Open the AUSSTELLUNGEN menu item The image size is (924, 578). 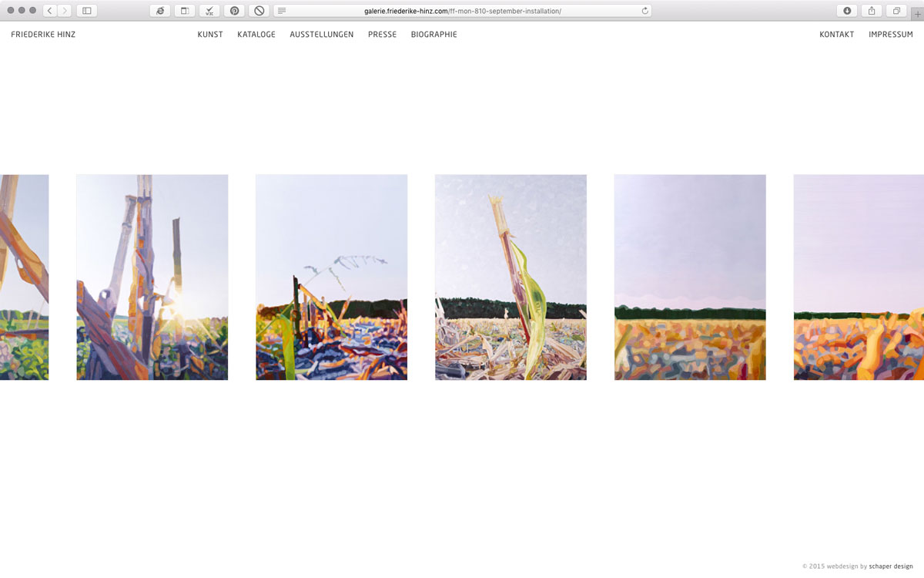322,35
